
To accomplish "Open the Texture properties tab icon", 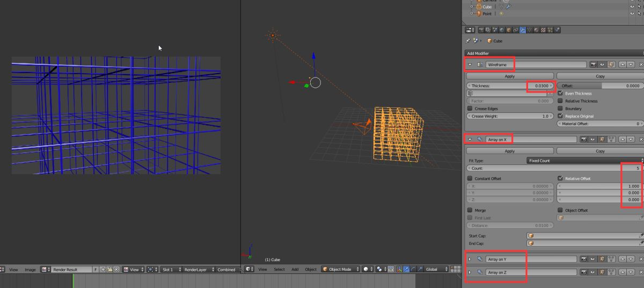I will [x=543, y=30].
